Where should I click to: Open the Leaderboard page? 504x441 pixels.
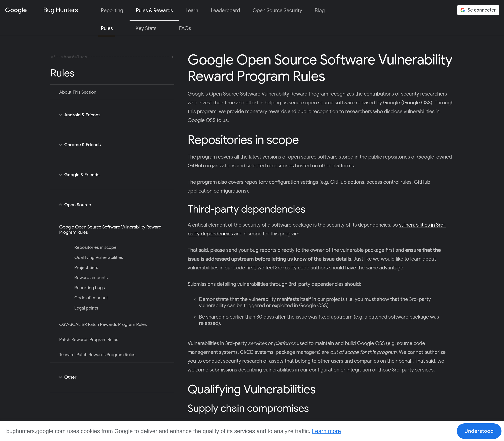(225, 10)
